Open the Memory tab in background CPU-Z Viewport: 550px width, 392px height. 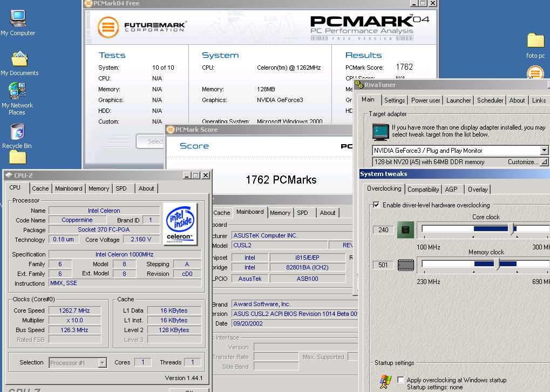point(280,213)
